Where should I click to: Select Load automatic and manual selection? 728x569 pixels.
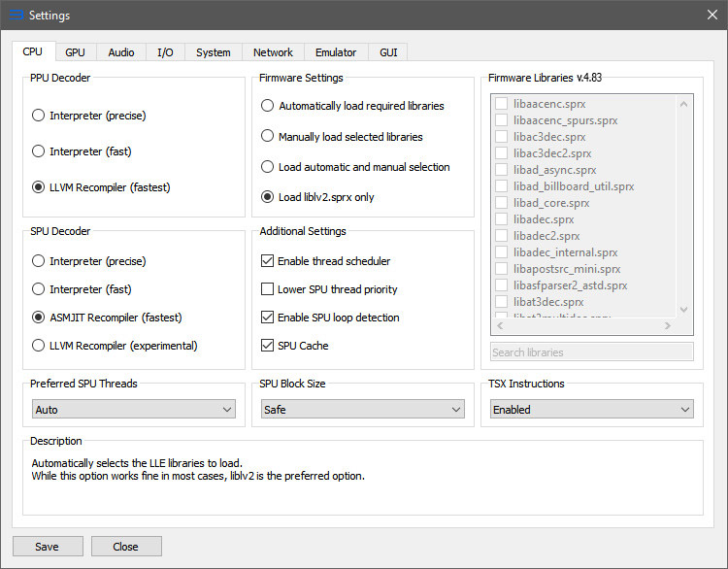point(355,167)
